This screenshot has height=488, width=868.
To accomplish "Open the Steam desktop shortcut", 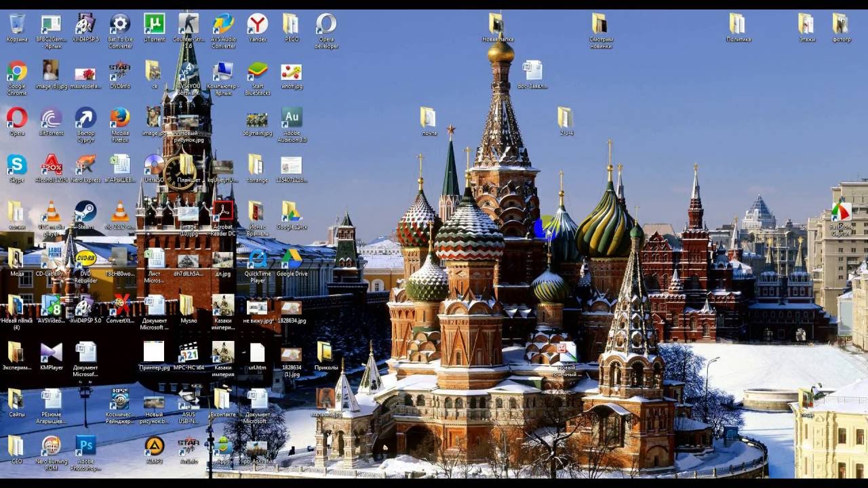I will [x=85, y=211].
